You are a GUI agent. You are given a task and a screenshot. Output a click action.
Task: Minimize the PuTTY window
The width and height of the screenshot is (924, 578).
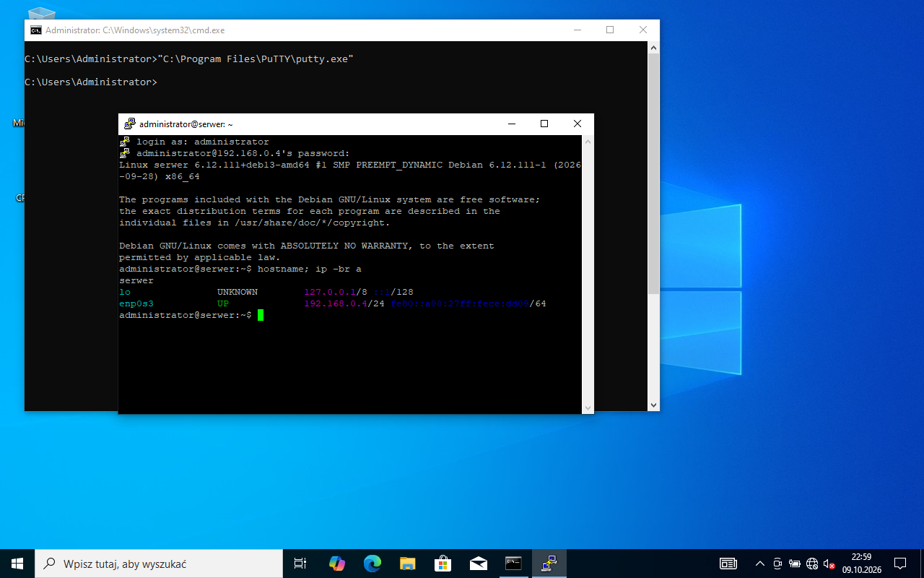(x=511, y=124)
